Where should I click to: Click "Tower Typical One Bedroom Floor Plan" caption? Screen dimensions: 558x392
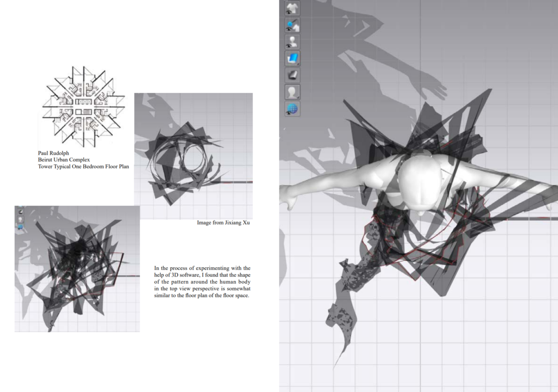pyautogui.click(x=83, y=167)
